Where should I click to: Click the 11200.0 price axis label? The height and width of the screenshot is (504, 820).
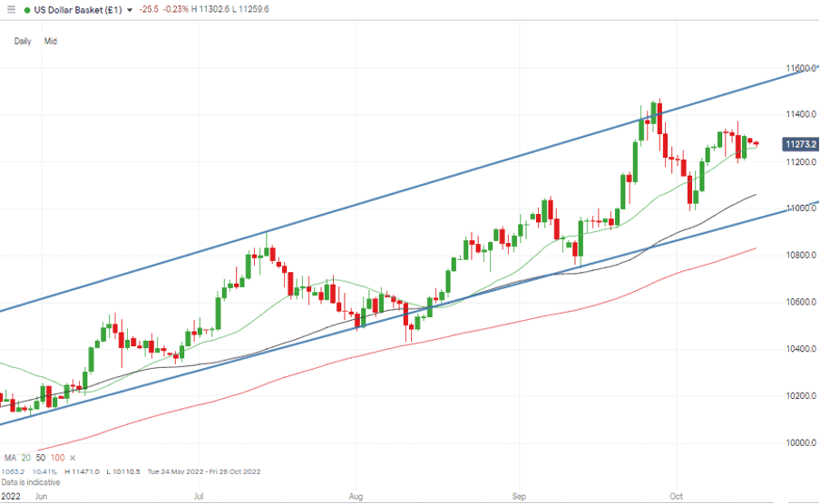tap(801, 162)
